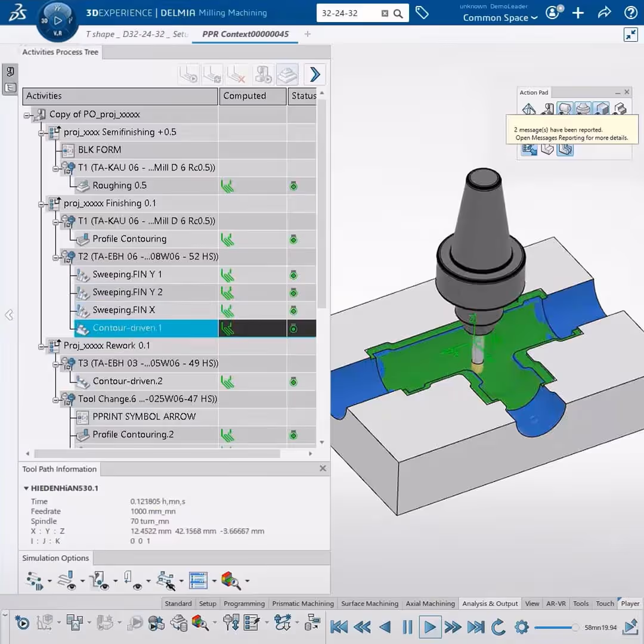Click the plus Add icon in top bar
The image size is (644, 644).
click(x=578, y=13)
